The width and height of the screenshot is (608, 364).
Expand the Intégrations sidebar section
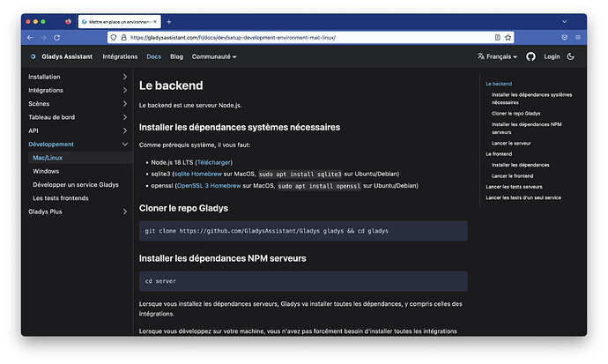125,90
